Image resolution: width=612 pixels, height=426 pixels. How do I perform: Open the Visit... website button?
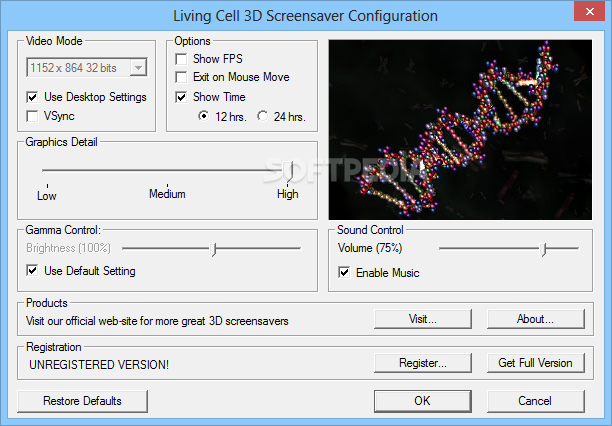point(423,319)
